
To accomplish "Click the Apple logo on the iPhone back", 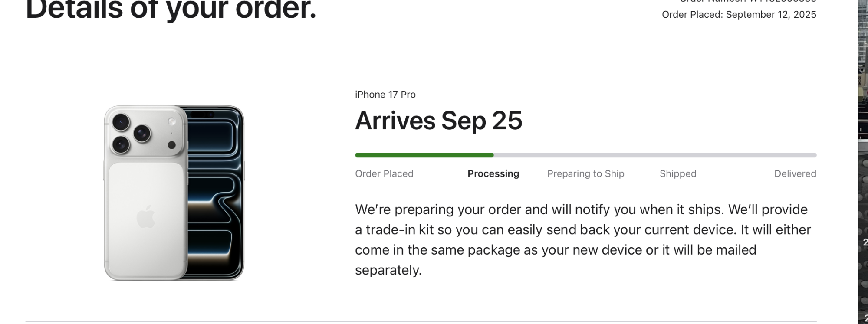I will click(x=146, y=217).
